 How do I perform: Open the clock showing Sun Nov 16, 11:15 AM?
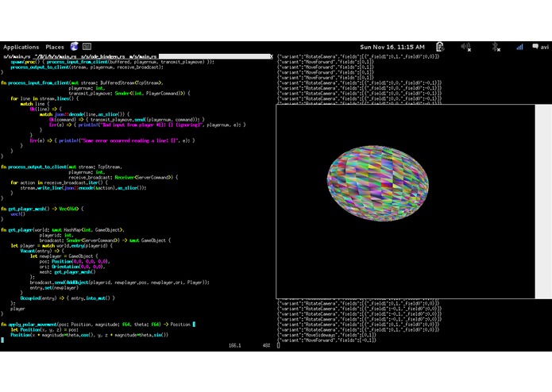[x=392, y=47]
